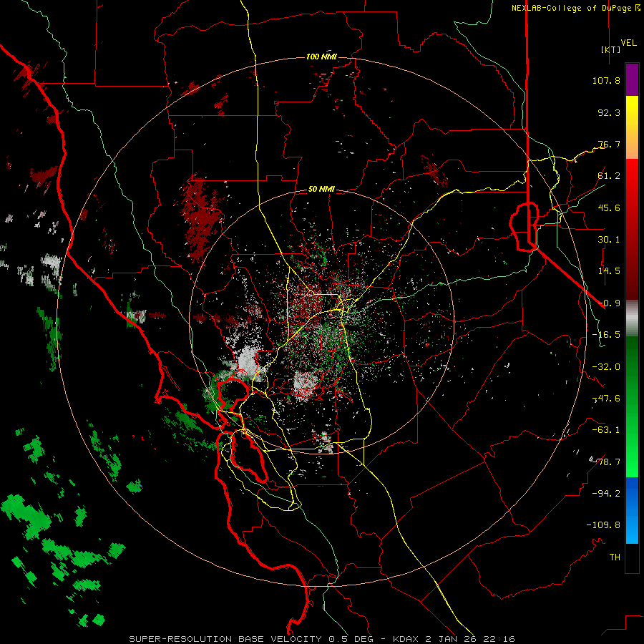
Task: Select the 45.6 legend value
Action: tap(609, 208)
